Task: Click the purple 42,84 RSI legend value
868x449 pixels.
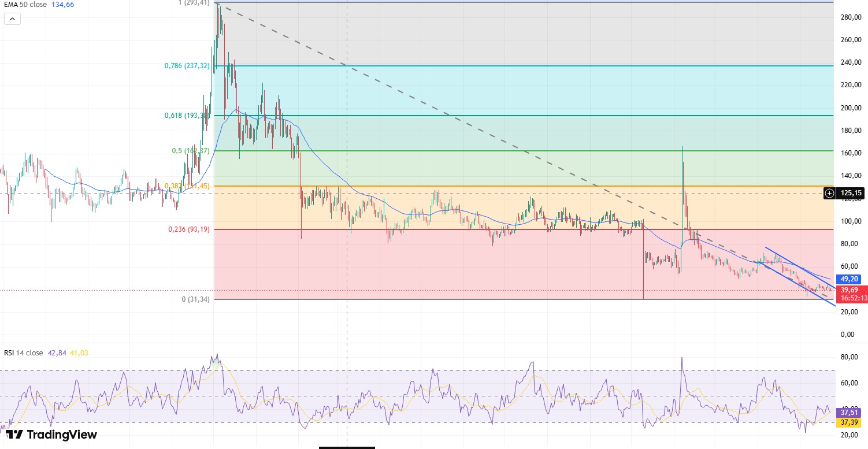Action: click(x=57, y=352)
